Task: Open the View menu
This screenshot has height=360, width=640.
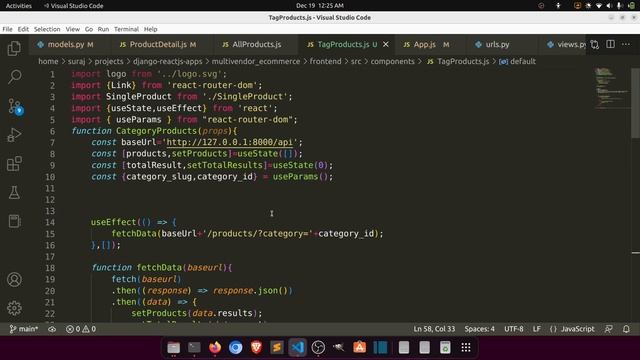Action: (73, 29)
